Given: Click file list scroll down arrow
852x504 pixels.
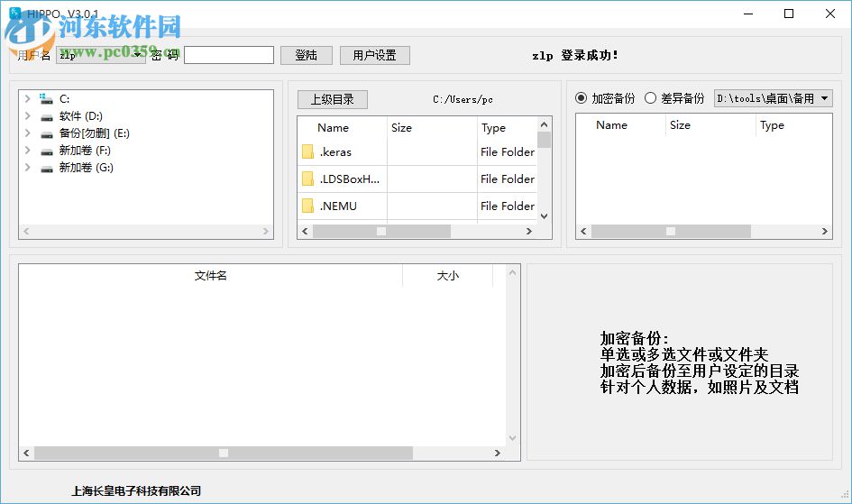Looking at the screenshot, I should click(544, 216).
